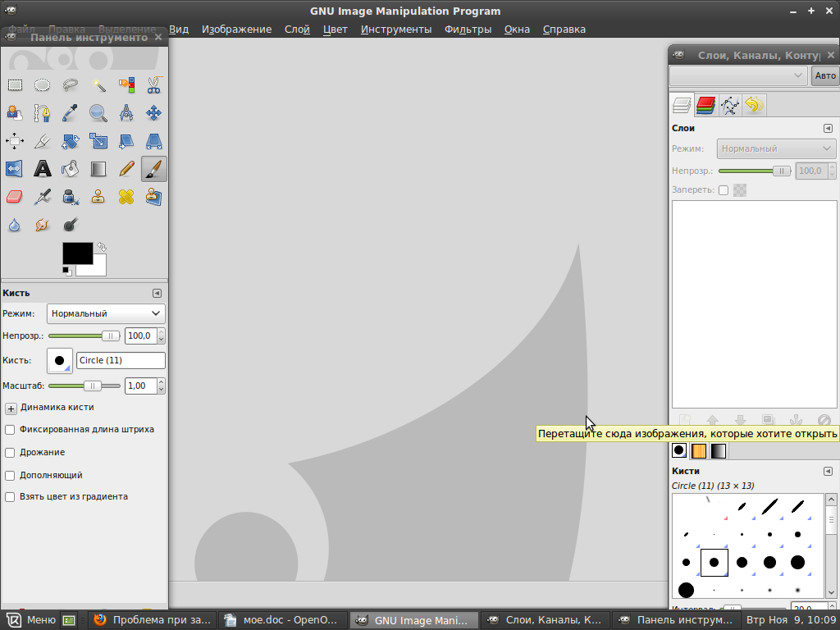840x630 pixels.
Task: Open the image selection dropdown beside Авто
Action: pyautogui.click(x=738, y=75)
